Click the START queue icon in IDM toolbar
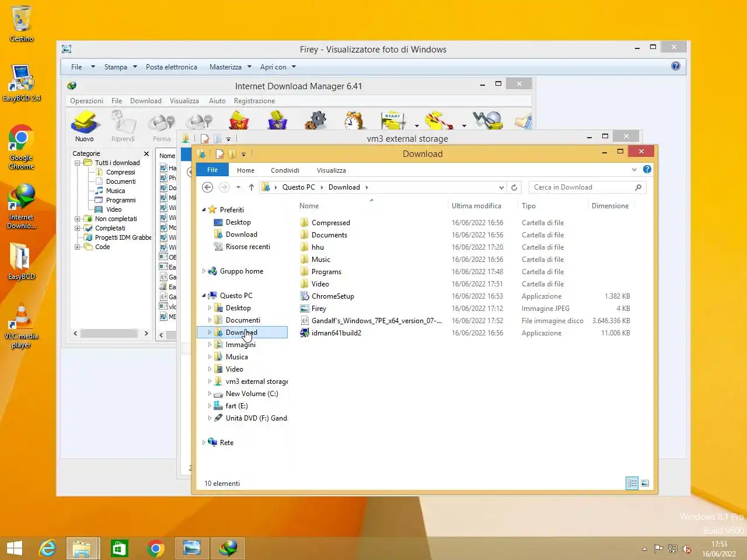The height and width of the screenshot is (560, 747). pyautogui.click(x=393, y=121)
